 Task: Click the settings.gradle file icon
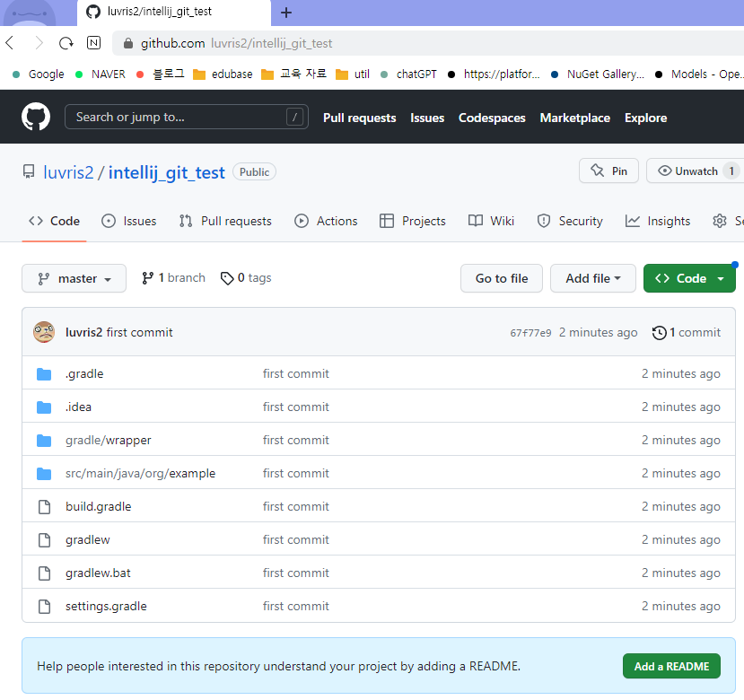(x=44, y=607)
